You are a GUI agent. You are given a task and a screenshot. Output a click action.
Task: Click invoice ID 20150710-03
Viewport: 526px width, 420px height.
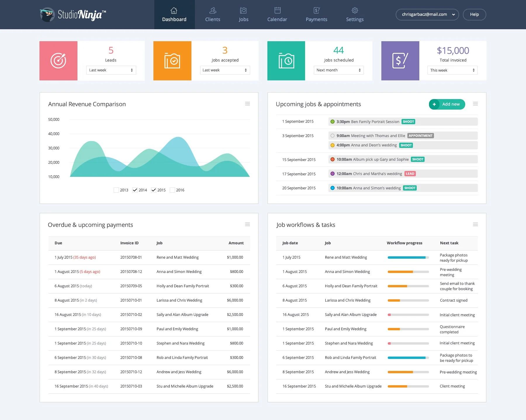[131, 386]
